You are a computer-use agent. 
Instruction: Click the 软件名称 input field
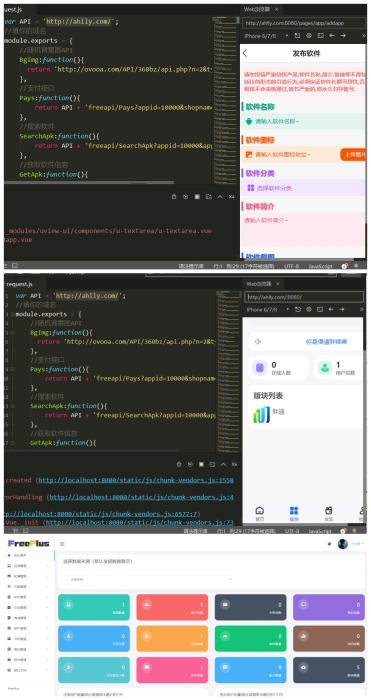(302, 121)
